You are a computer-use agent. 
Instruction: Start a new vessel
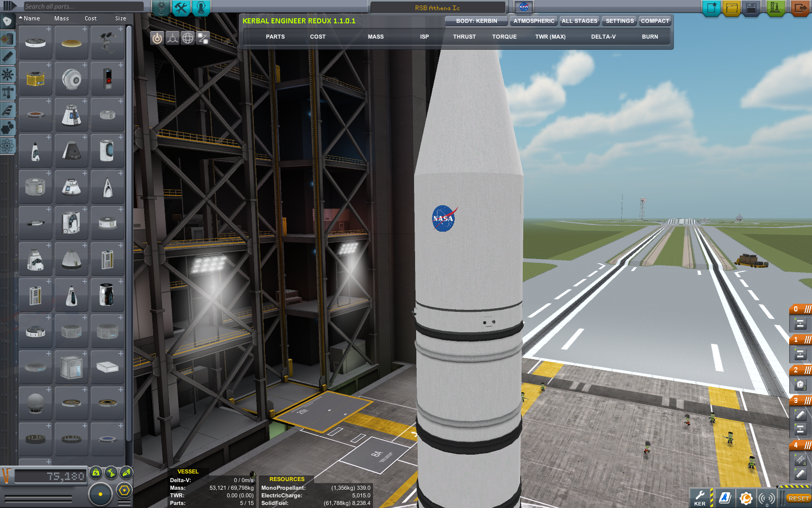(x=712, y=8)
